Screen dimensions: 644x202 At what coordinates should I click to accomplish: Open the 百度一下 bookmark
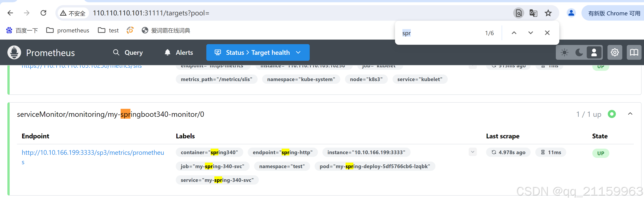(x=22, y=31)
